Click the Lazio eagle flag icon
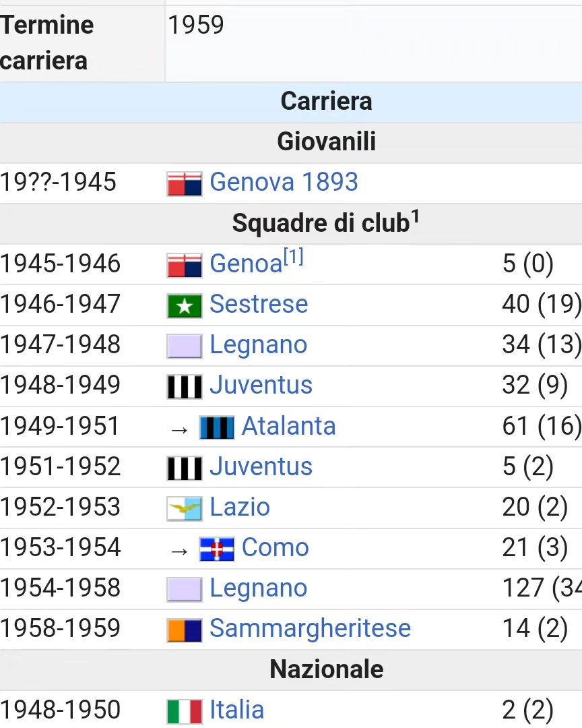This screenshot has width=582, height=728. (185, 509)
